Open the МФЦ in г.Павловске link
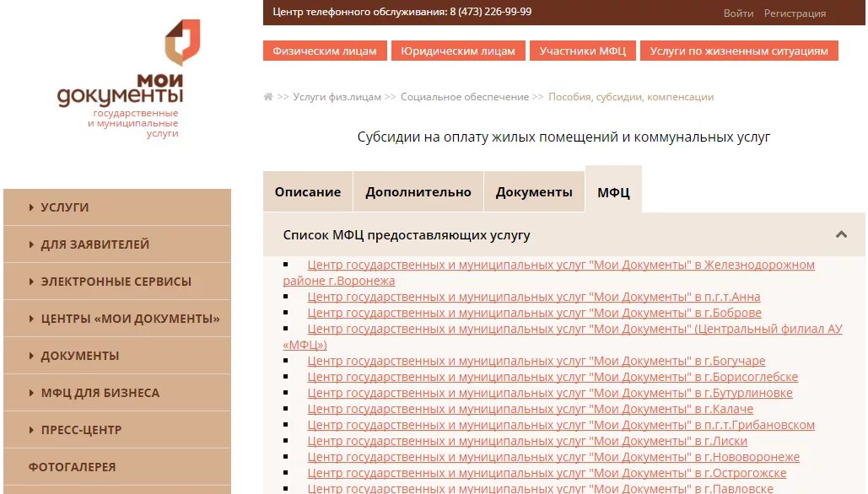 pos(540,488)
